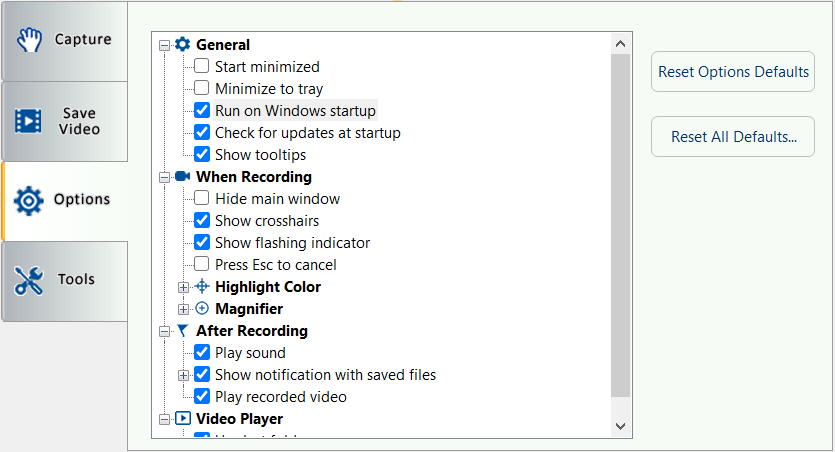Turn on Press Esc to cancel
The width and height of the screenshot is (835, 452).
[x=202, y=265]
